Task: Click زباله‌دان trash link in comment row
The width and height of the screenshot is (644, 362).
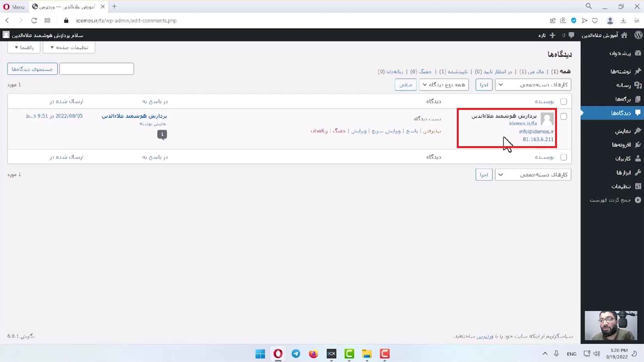Action: click(319, 131)
